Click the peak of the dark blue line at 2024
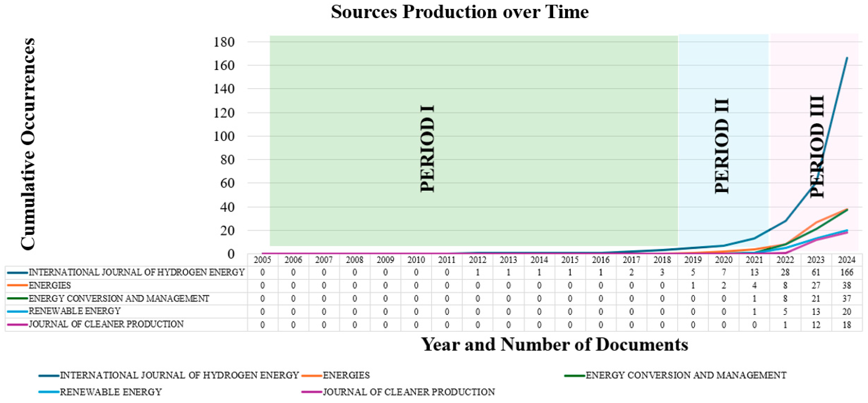Viewport: 868px width, 403px height. click(847, 58)
